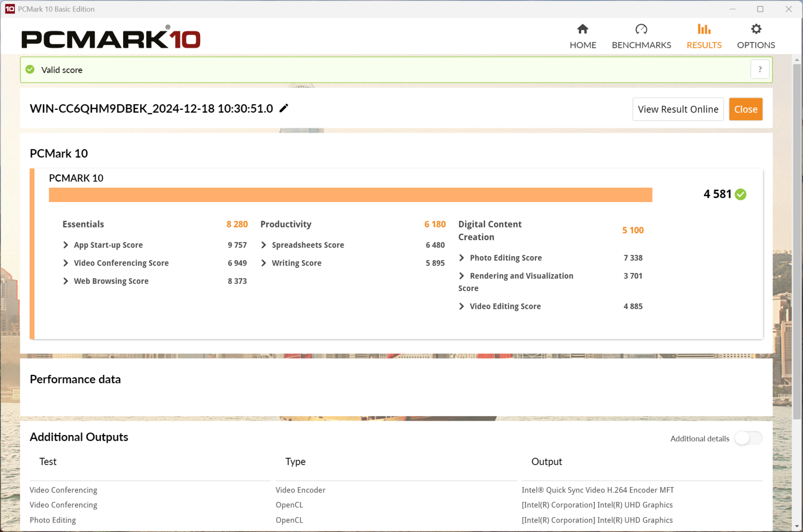Click the Video Editing value 4 885

(x=633, y=306)
